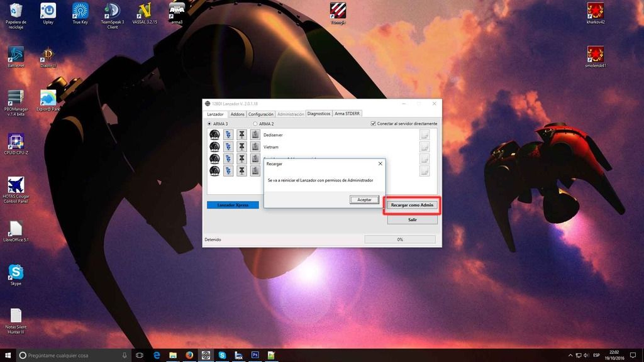644x362 pixels.
Task: Click the Cortana search box on taskbar
Action: coord(74,356)
